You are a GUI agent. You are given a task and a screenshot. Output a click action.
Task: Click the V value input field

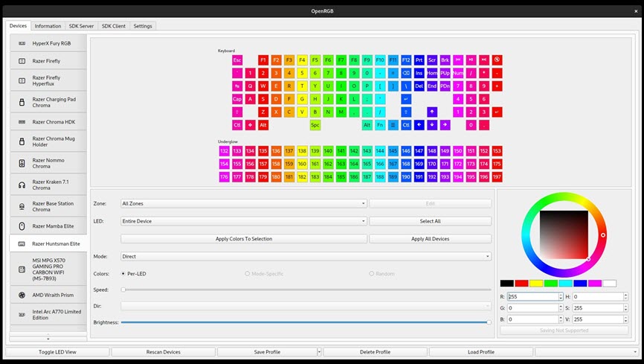click(598, 319)
